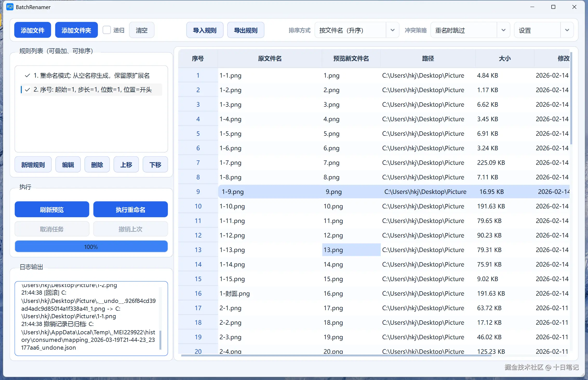This screenshot has height=380, width=588.
Task: Click the 导出规则 export rules button
Action: 246,30
